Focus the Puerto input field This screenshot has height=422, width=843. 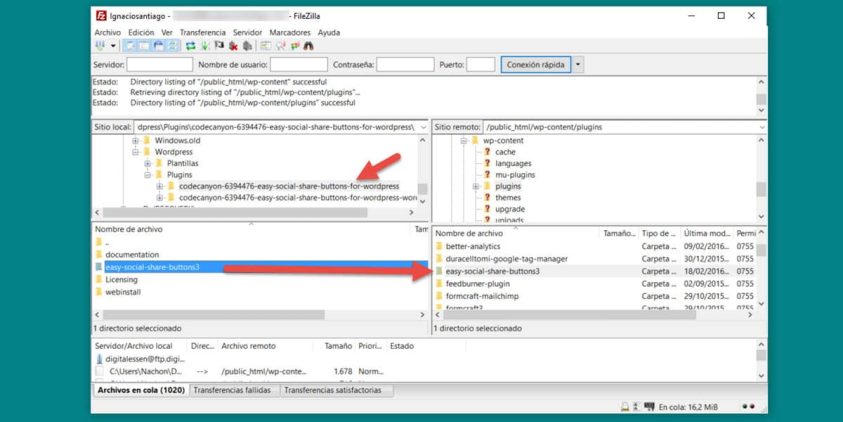coord(481,65)
